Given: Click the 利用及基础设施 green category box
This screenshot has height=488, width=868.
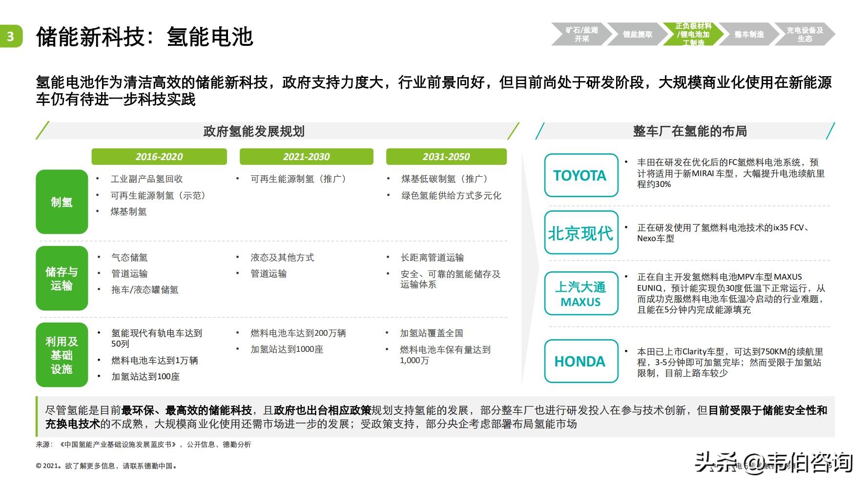Looking at the screenshot, I should [x=62, y=355].
